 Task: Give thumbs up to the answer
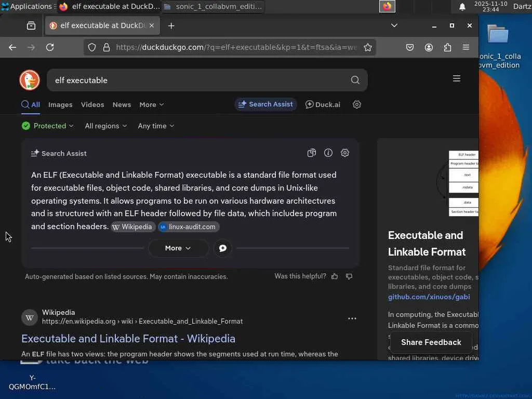tap(335, 276)
